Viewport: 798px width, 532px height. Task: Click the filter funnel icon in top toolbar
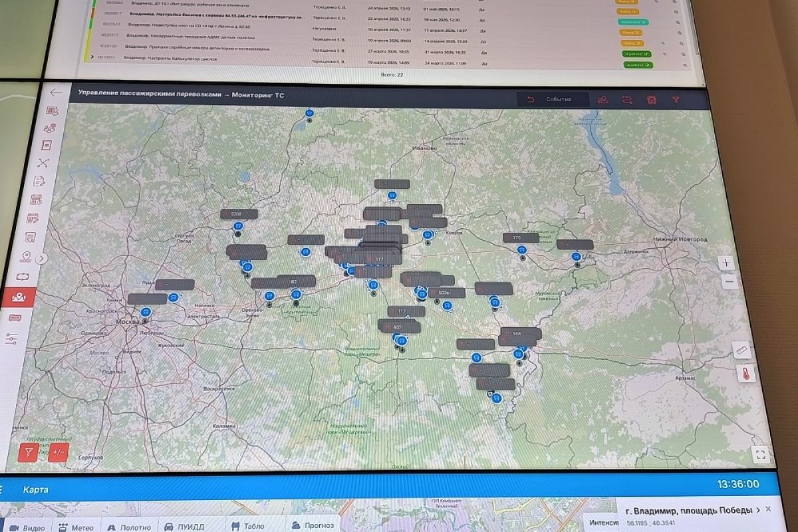676,100
